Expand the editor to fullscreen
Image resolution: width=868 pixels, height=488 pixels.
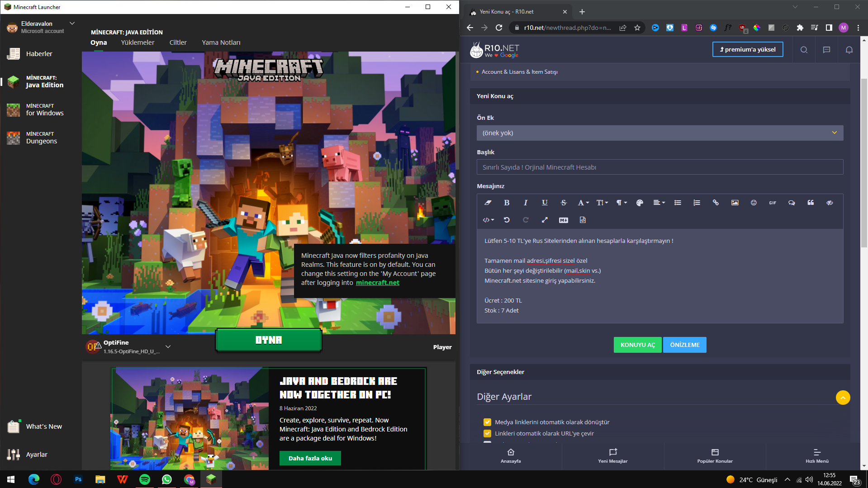(x=545, y=220)
